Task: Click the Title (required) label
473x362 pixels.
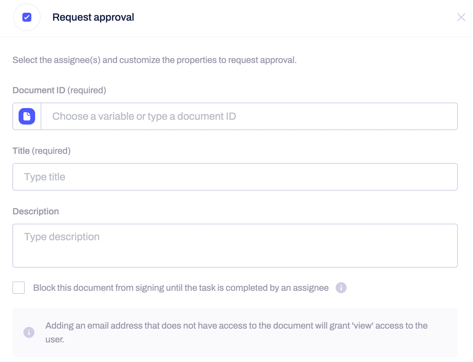Action: [x=42, y=151]
